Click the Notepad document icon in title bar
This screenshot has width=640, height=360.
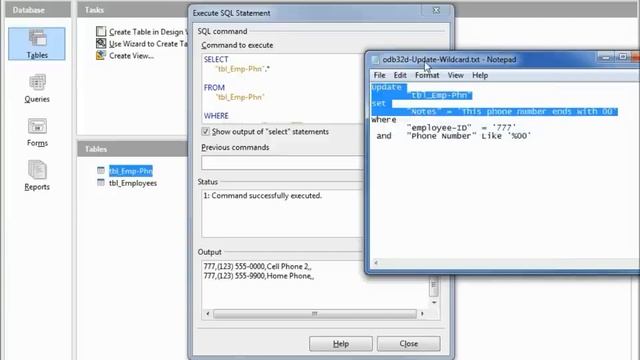pos(375,60)
